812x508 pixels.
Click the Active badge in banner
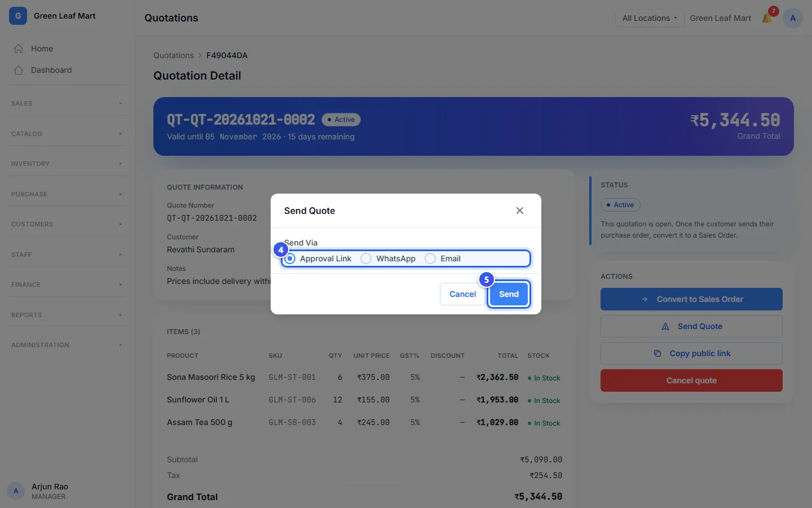341,120
